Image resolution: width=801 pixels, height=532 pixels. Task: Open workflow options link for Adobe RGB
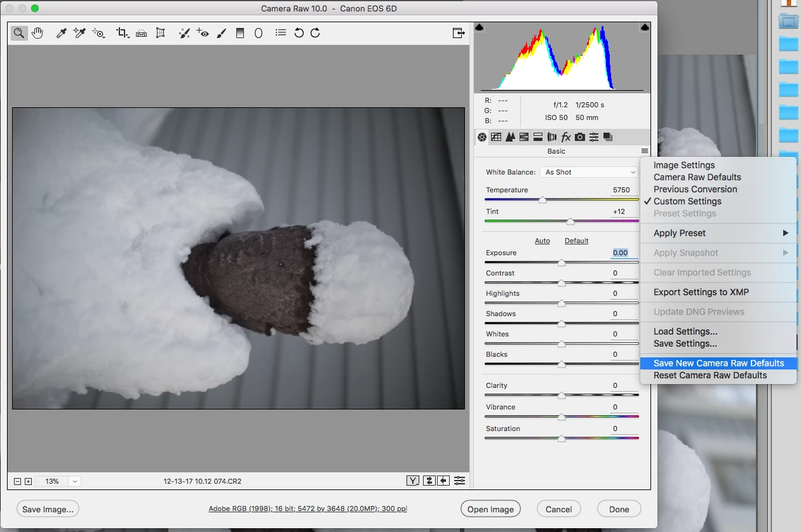click(x=307, y=509)
